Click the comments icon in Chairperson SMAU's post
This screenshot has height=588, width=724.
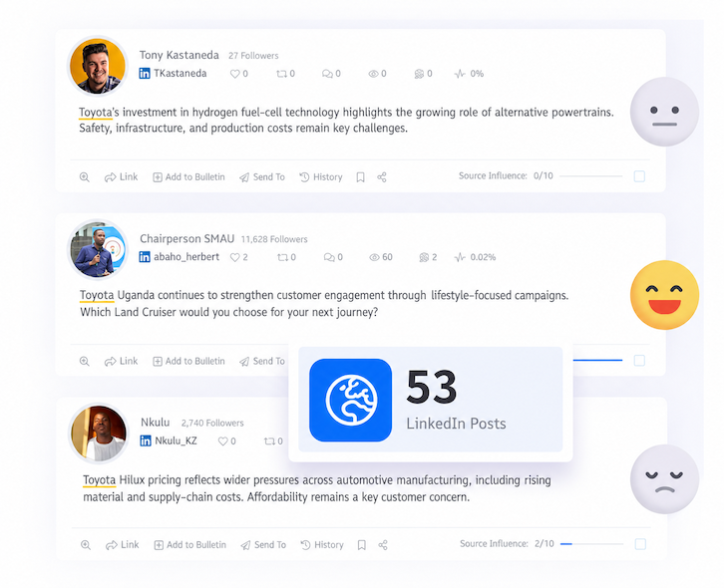[x=329, y=257]
